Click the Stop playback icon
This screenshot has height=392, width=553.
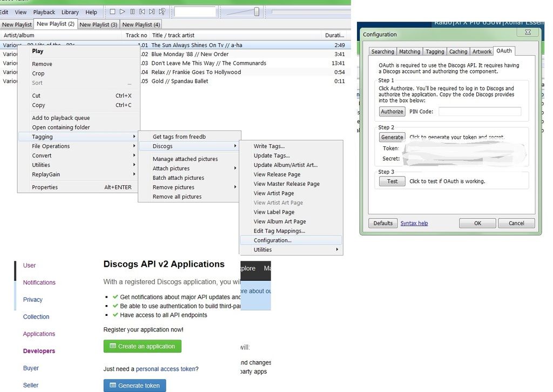click(x=112, y=12)
